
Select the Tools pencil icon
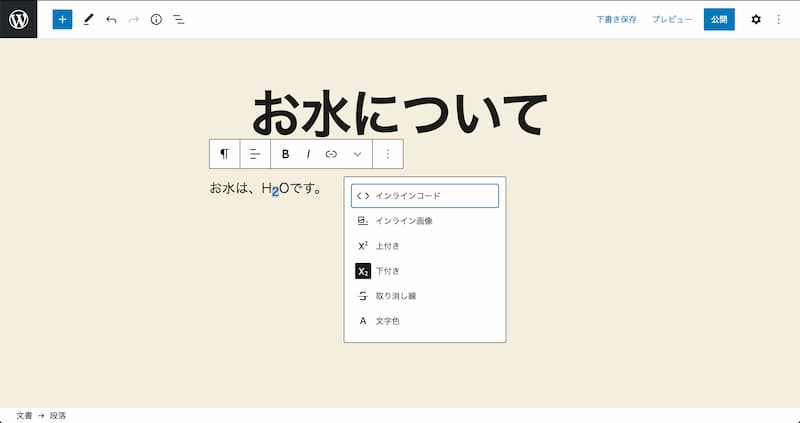[88, 19]
